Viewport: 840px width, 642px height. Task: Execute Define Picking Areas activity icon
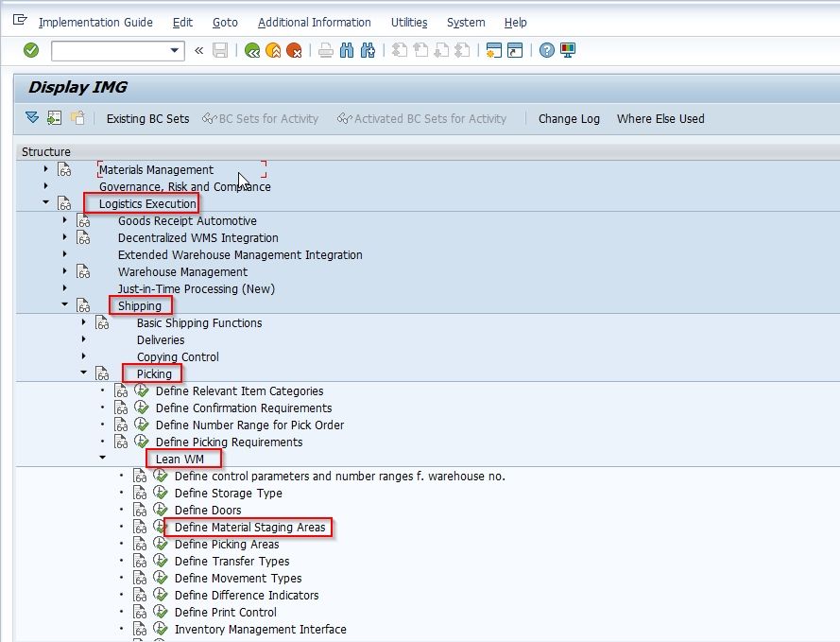point(161,544)
